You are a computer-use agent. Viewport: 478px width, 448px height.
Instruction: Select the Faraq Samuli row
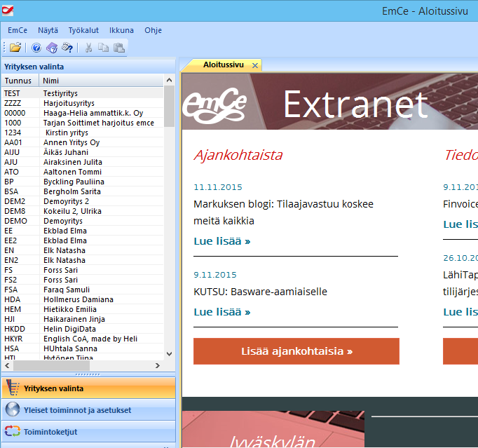coord(83,290)
